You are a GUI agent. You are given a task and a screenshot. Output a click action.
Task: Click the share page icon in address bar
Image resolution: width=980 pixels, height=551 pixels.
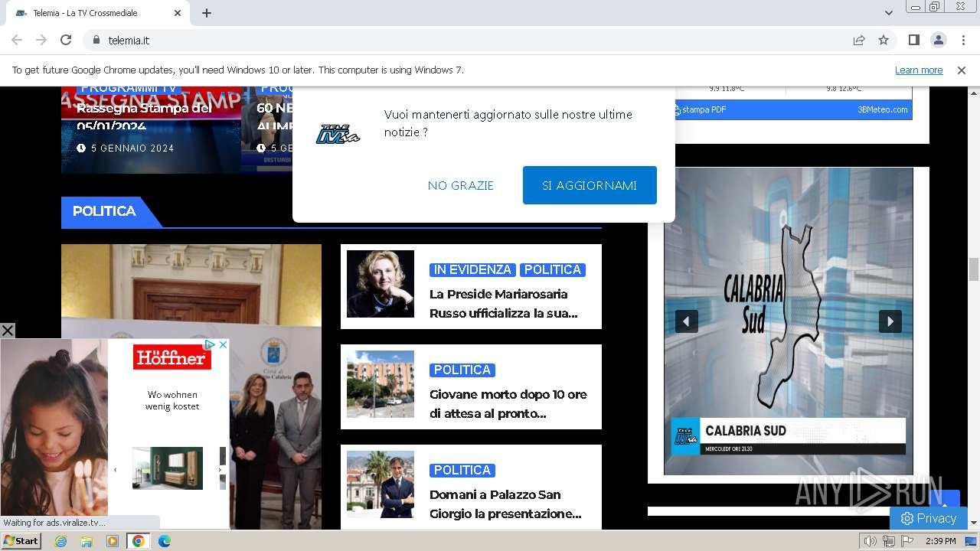859,40
